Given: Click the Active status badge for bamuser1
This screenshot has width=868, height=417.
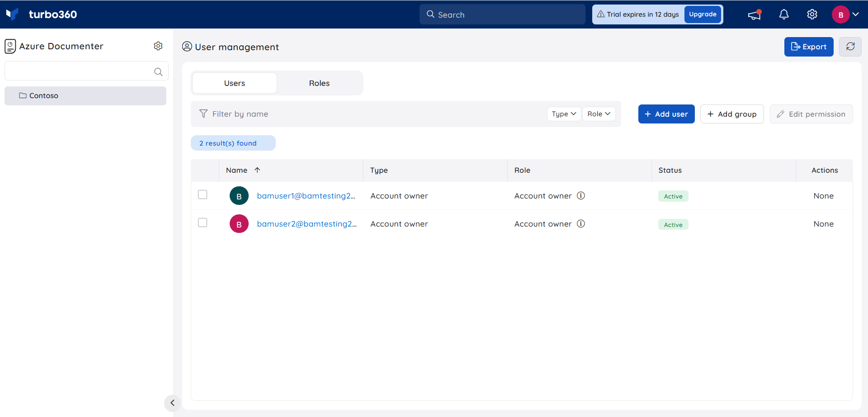Looking at the screenshot, I should click(x=673, y=196).
